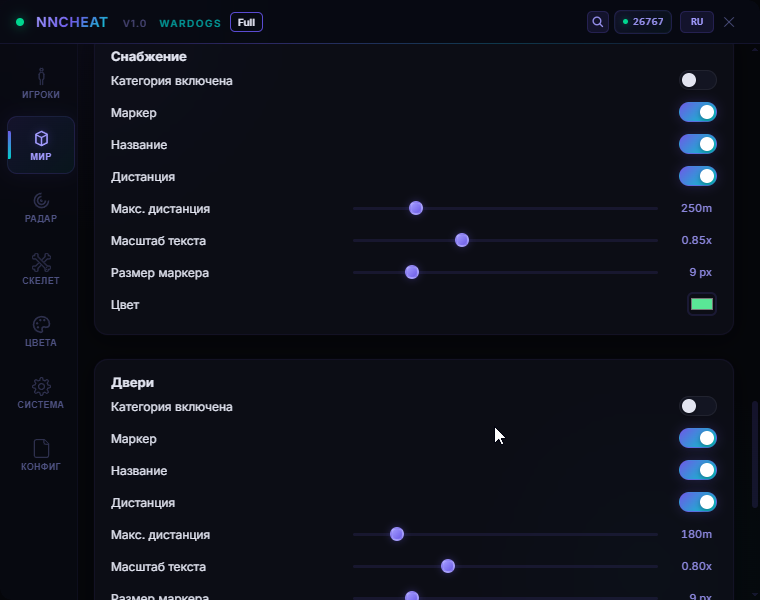Open the Игроки sidebar section
Screen dimensions: 760x600
click(x=41, y=83)
